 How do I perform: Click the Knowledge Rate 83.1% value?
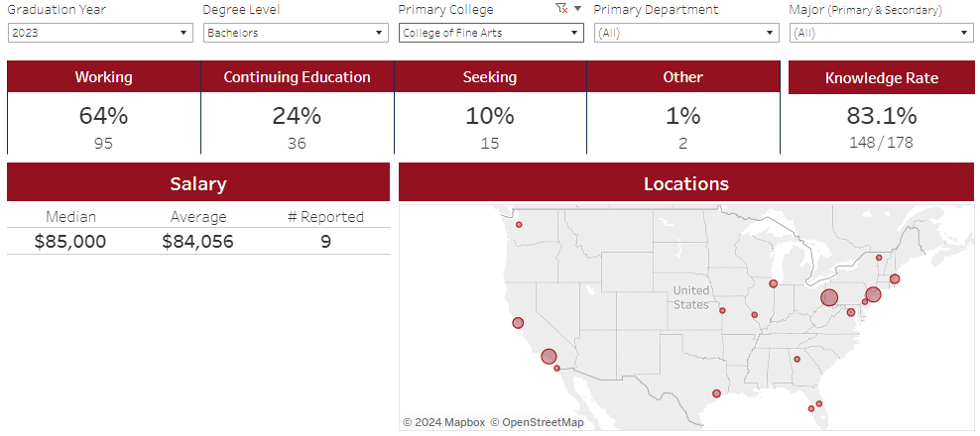point(881,116)
